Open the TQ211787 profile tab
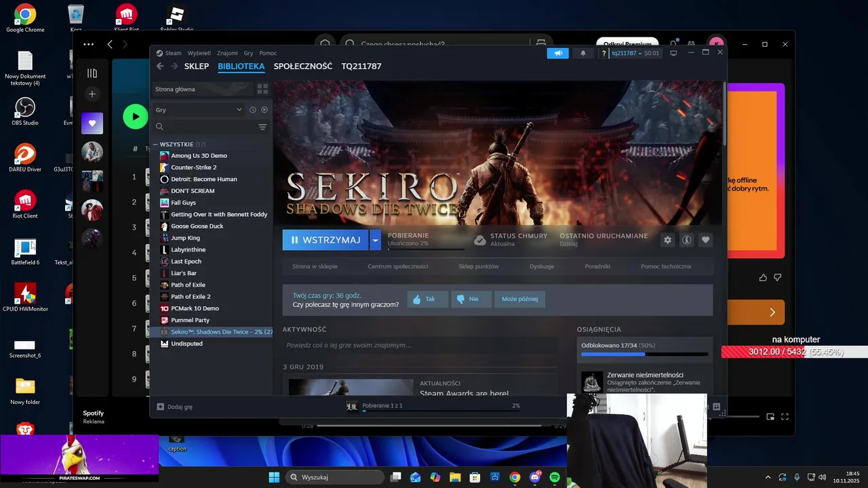The image size is (868, 488). 361,66
